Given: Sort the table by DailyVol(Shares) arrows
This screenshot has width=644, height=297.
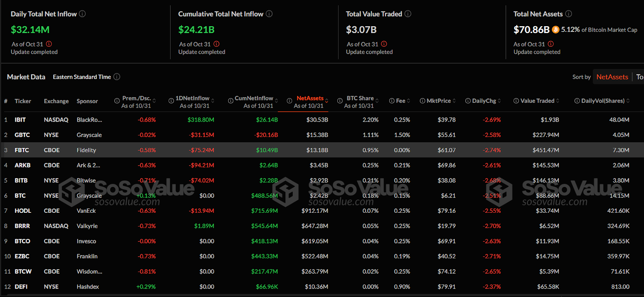Looking at the screenshot, I should click(628, 101).
